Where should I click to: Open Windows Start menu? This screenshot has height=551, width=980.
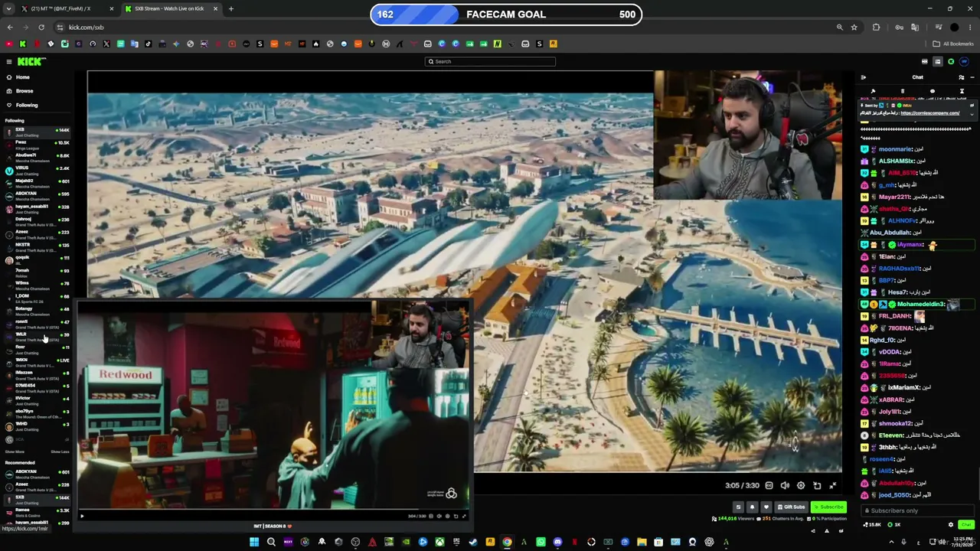pyautogui.click(x=254, y=542)
